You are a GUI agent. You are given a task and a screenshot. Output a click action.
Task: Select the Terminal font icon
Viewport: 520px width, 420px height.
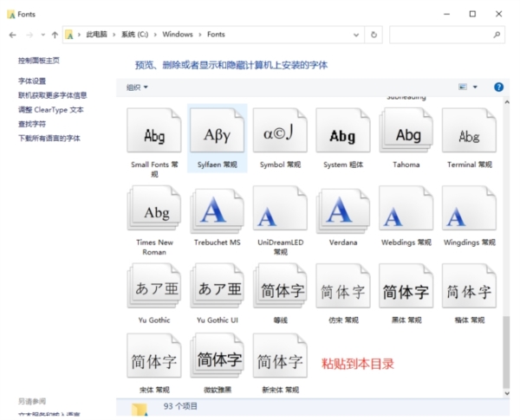coord(469,130)
